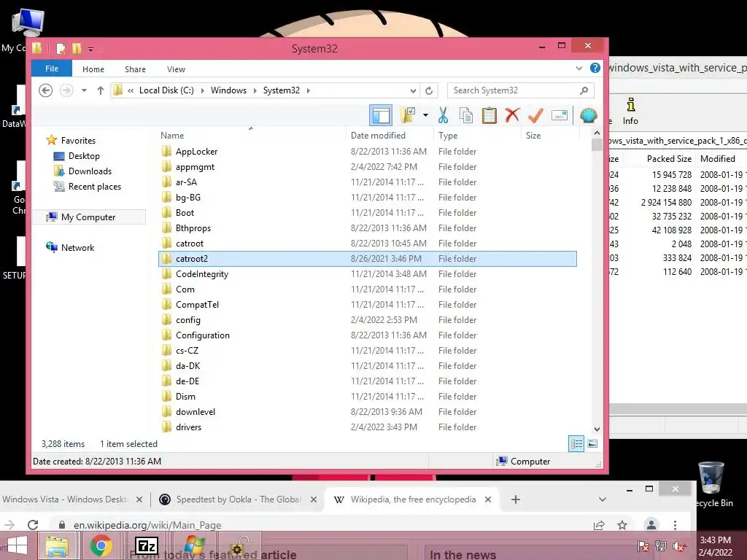Select Network in navigation pane
This screenshot has height=560, width=747.
tap(77, 248)
